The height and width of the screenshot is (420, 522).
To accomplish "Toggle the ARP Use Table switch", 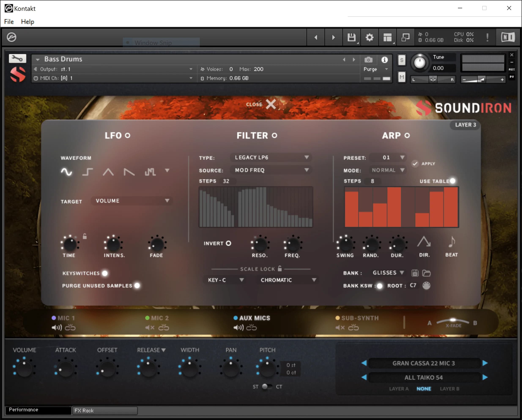I will click(452, 181).
